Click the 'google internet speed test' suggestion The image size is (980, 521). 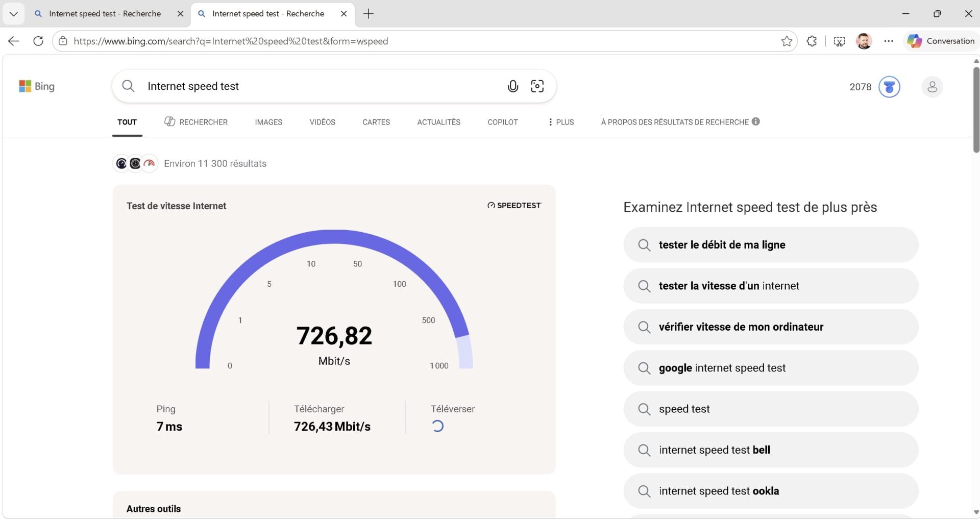click(770, 368)
